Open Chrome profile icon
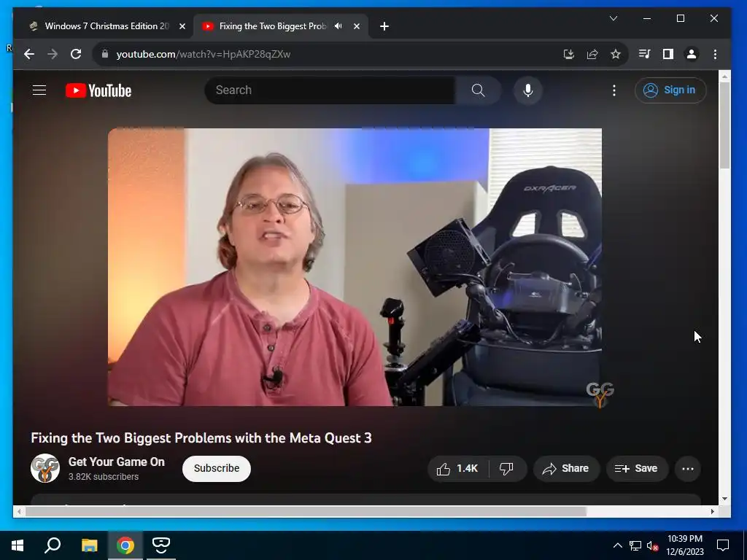747x560 pixels. coord(692,54)
